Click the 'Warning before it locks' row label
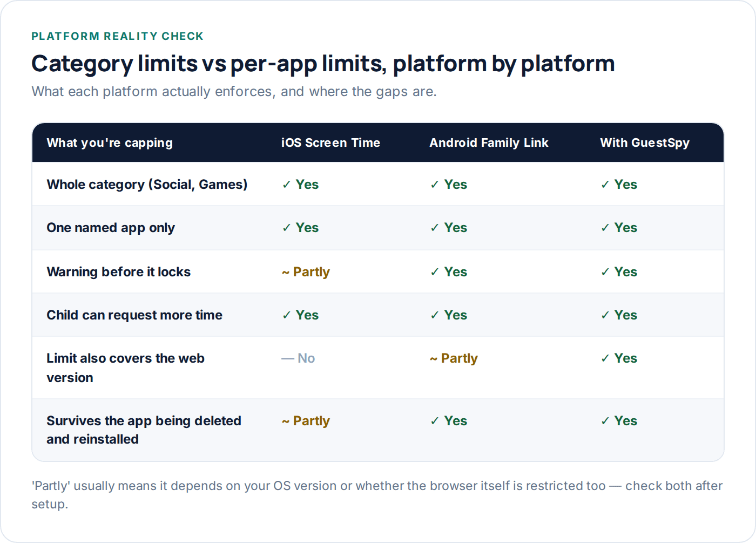 coord(118,272)
